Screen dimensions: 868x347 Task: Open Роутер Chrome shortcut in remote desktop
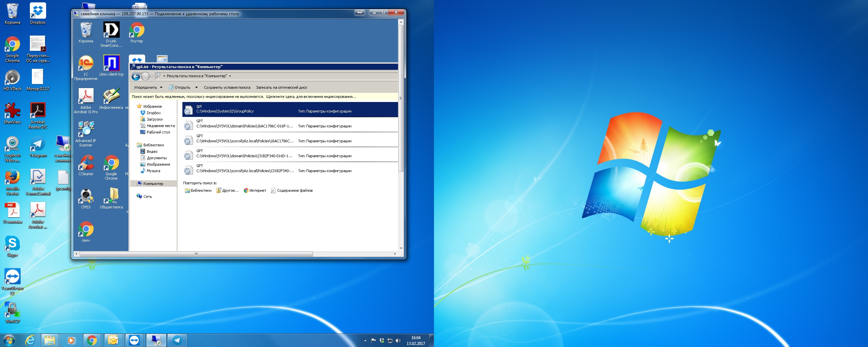(137, 33)
